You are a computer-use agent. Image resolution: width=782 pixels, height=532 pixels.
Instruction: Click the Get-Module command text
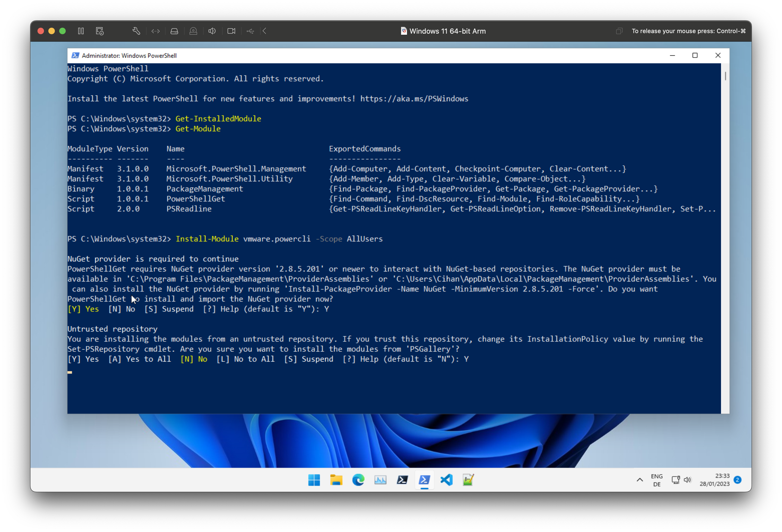tap(198, 129)
